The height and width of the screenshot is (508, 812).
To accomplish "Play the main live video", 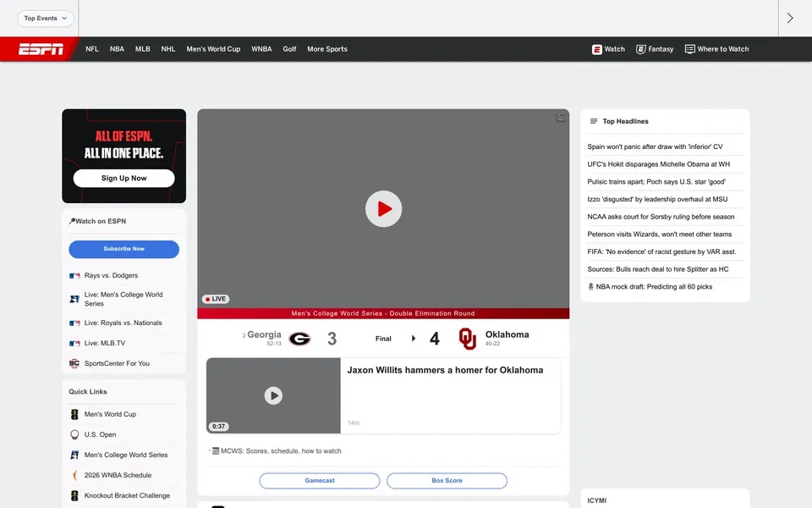I will (383, 209).
